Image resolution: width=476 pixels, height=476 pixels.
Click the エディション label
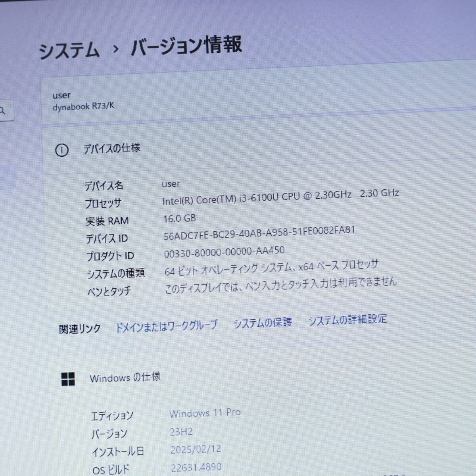[x=112, y=416]
